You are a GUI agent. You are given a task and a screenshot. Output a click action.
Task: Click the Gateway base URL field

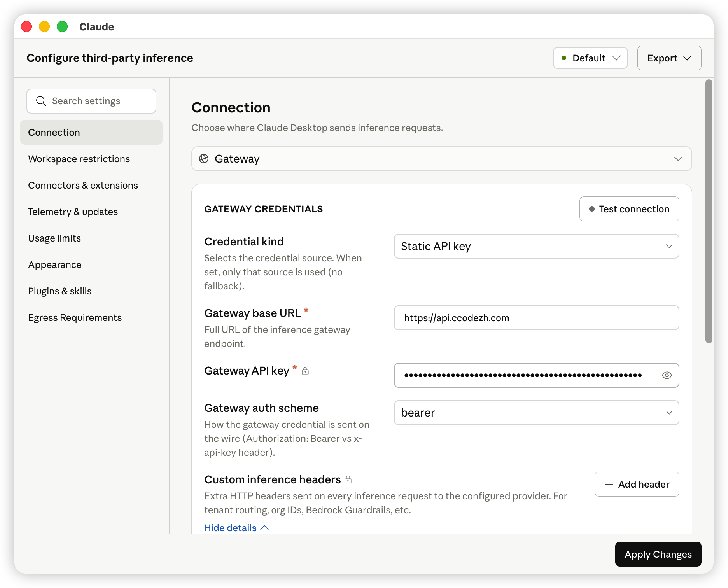[536, 318]
